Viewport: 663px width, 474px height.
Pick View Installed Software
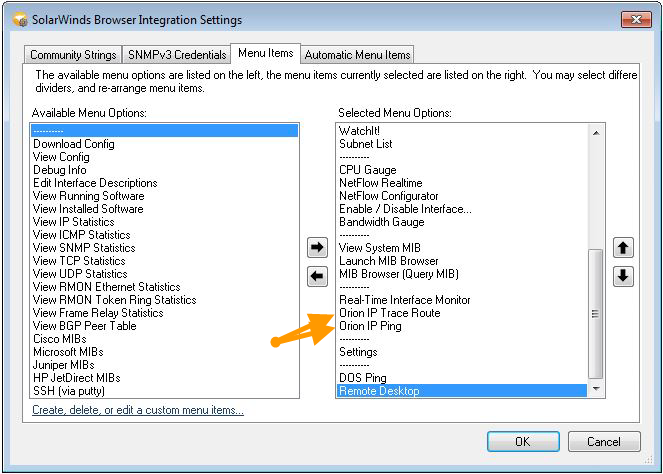point(165,209)
